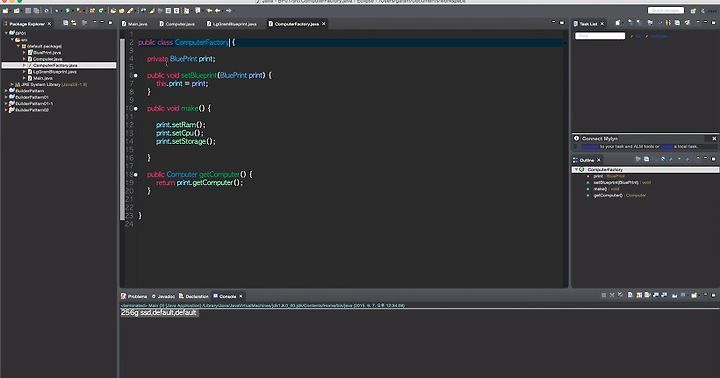Viewport: 720px width, 378px height.
Task: Collapse the BP01 project node
Action: point(6,33)
